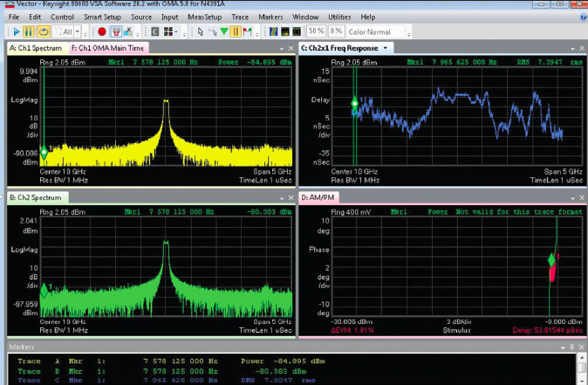Open the Markers menu

pyautogui.click(x=270, y=17)
